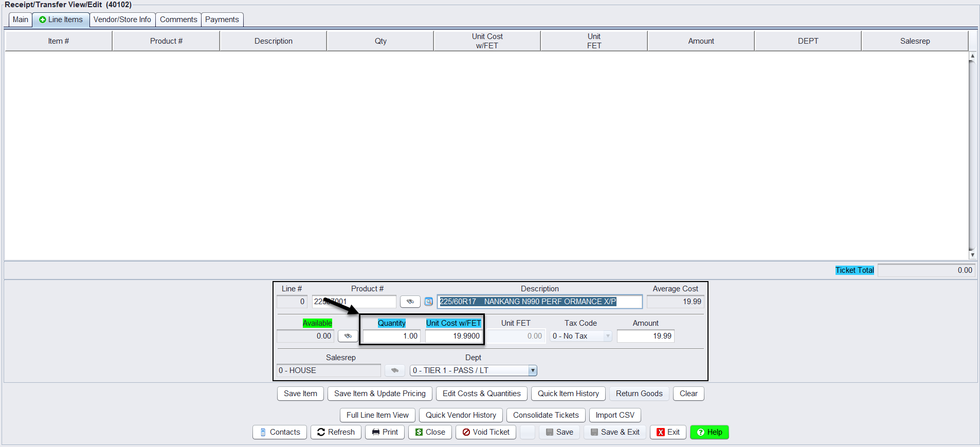980x447 pixels.
Task: Click binoculars button next to Available field
Action: pyautogui.click(x=348, y=336)
